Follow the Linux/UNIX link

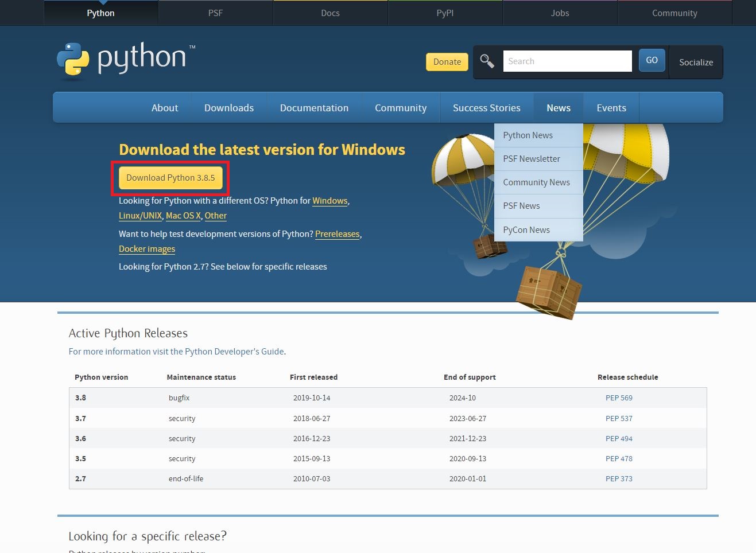(141, 216)
